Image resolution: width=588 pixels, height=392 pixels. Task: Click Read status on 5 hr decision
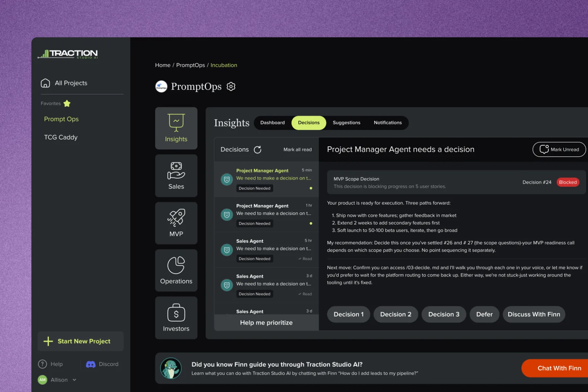(305, 259)
